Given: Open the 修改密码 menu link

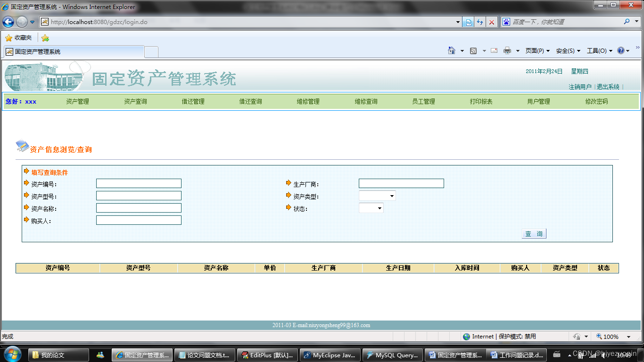Looking at the screenshot, I should [596, 101].
